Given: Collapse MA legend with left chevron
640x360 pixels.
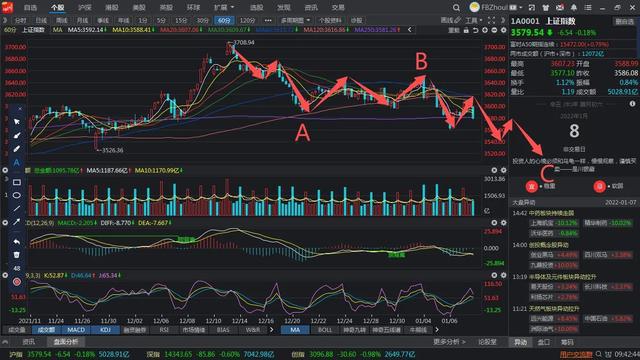Looking at the screenshot, I should (409, 30).
